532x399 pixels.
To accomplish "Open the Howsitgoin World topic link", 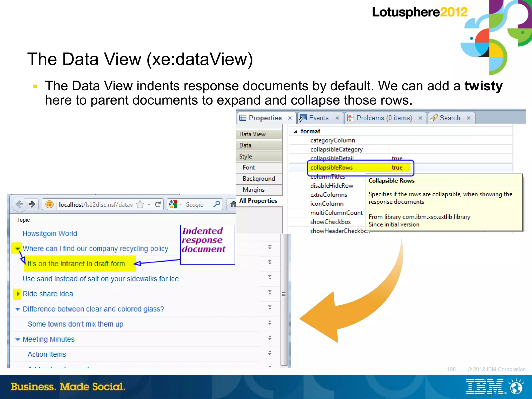I will click(x=50, y=234).
